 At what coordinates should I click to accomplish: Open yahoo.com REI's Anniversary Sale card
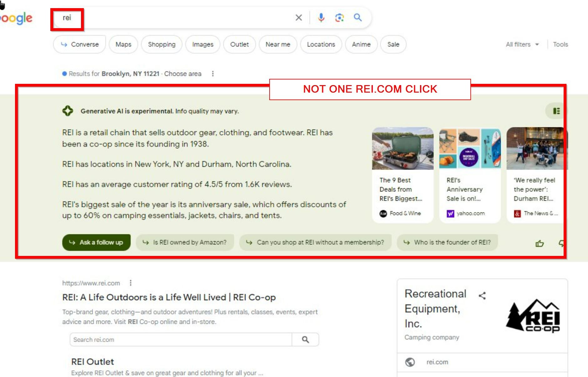point(470,175)
